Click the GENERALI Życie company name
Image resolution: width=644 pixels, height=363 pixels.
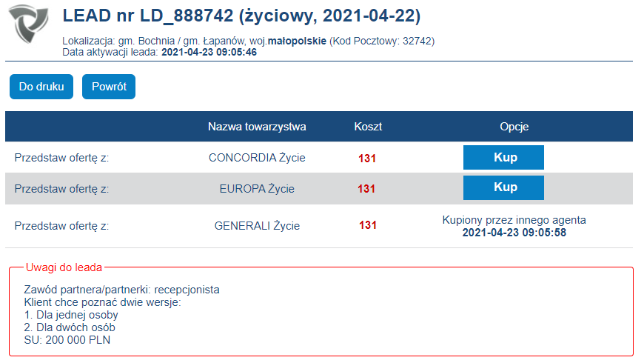pos(257,226)
